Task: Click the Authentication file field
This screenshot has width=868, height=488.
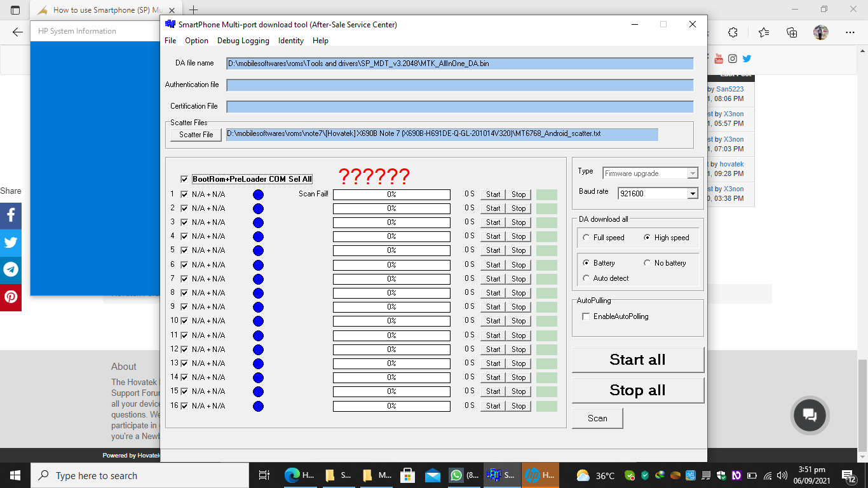Action: (459, 85)
